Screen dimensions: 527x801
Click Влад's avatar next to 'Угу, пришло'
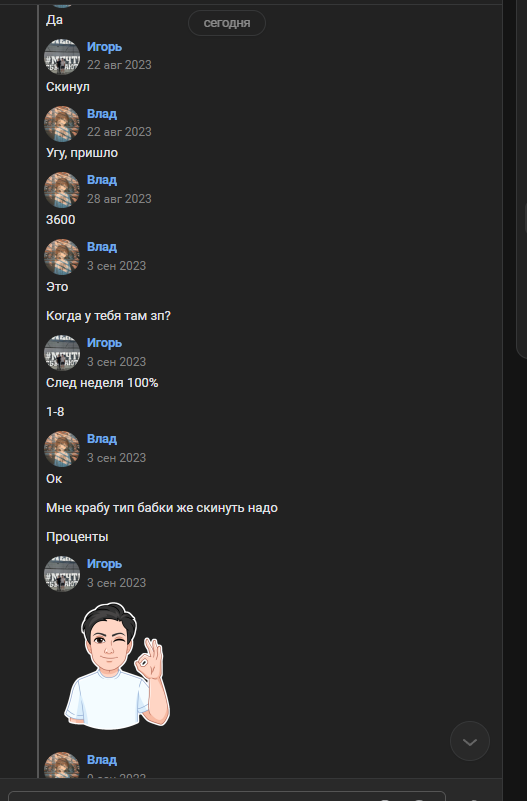[x=62, y=124]
